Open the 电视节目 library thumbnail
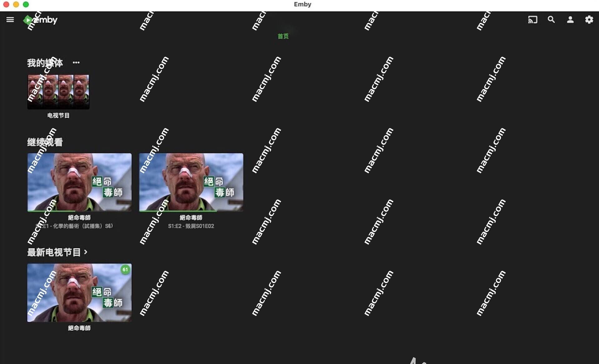 (x=58, y=92)
